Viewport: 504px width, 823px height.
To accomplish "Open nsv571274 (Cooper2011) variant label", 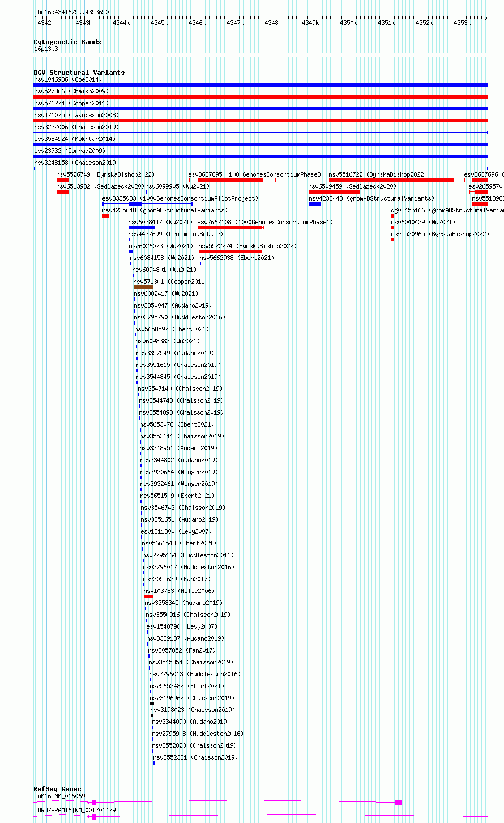I will pyautogui.click(x=71, y=103).
